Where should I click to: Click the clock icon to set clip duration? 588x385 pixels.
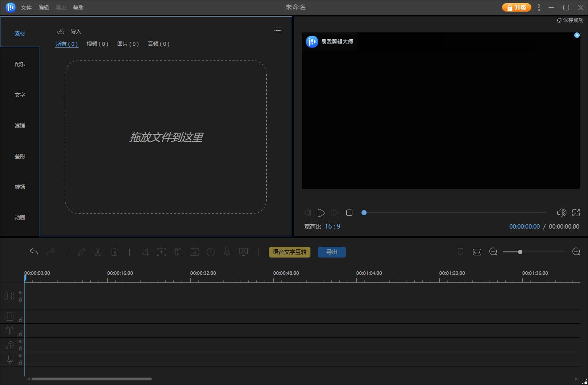coord(211,252)
